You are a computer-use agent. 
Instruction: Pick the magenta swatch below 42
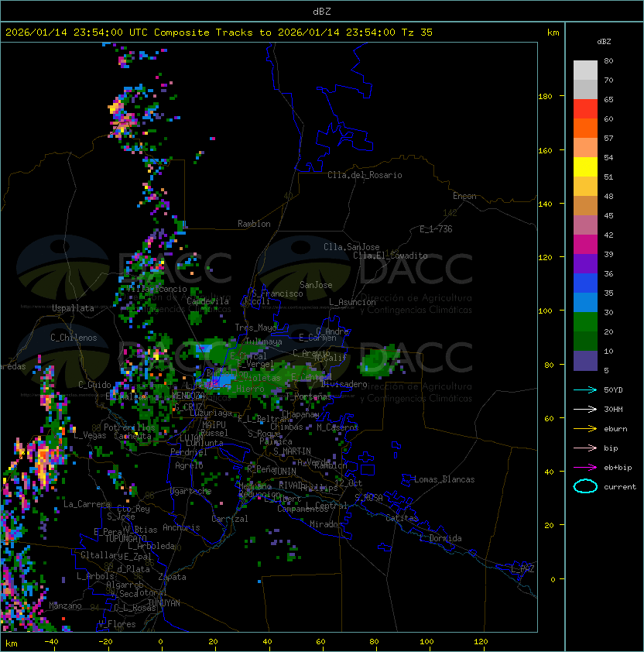pos(585,245)
